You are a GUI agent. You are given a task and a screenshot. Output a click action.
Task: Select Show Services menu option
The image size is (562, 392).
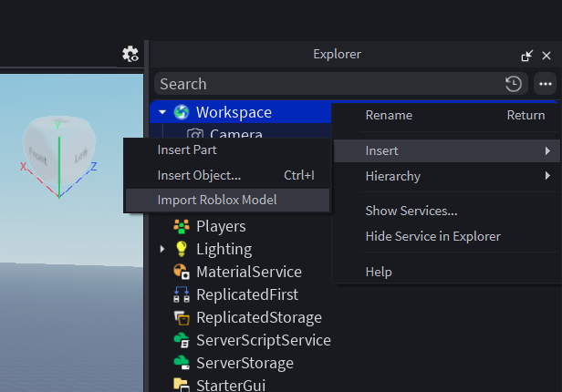411,211
